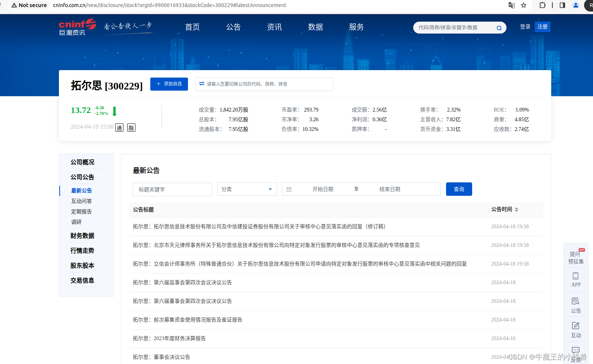Click the 公告标题 column header
The image size is (593, 364).
click(144, 210)
